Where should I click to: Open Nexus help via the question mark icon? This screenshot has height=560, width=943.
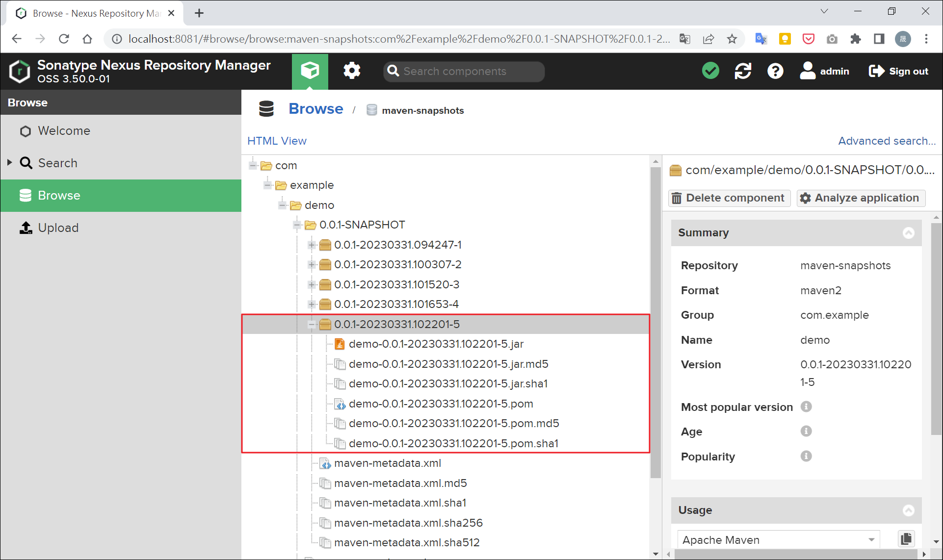(775, 71)
